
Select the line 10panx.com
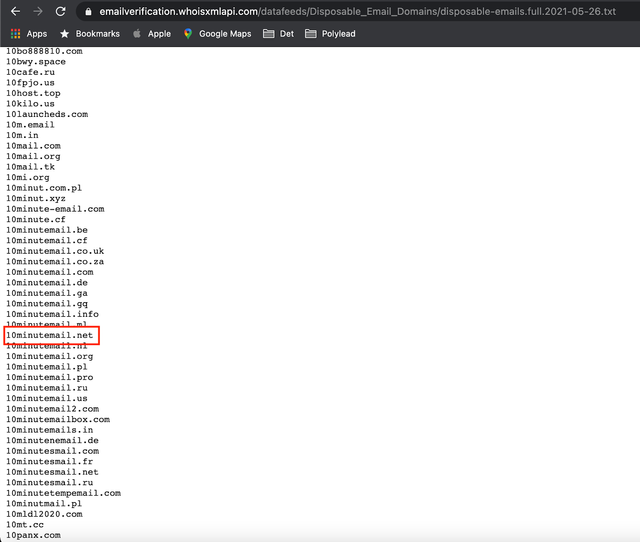click(33, 535)
